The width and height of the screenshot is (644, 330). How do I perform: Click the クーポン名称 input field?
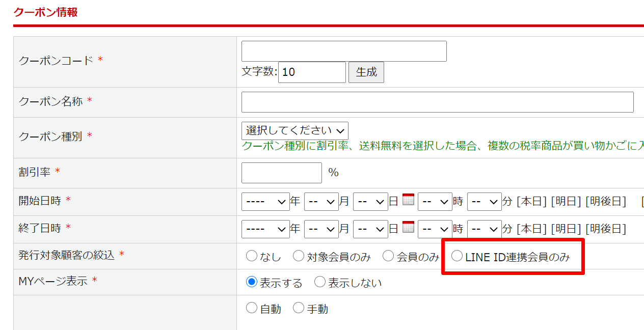(437, 102)
